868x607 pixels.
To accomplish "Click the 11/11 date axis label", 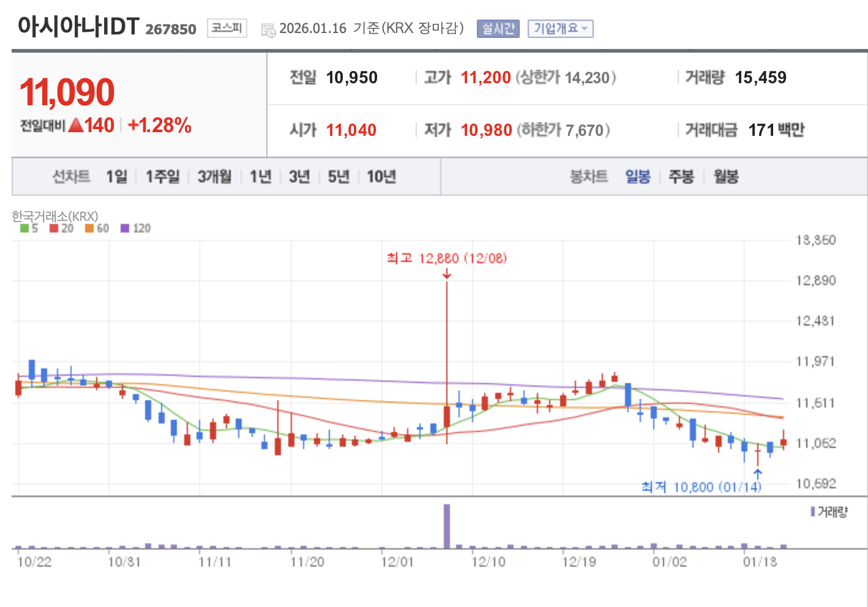I will pos(215,562).
